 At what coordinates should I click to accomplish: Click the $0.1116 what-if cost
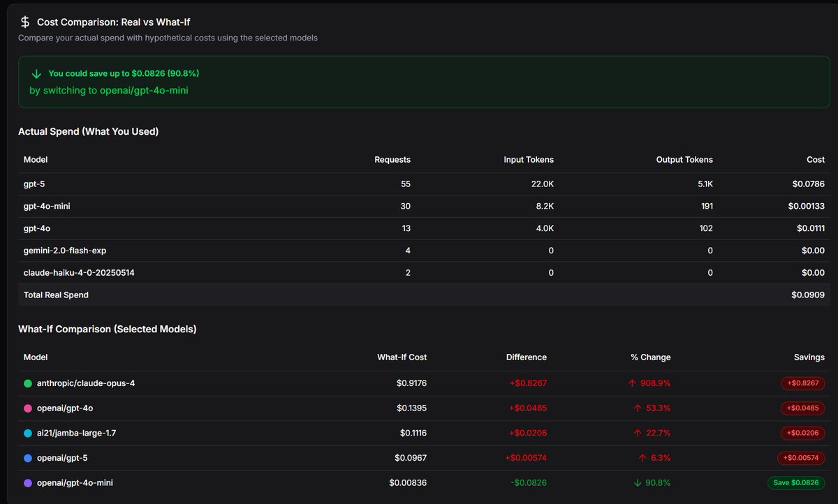(412, 433)
